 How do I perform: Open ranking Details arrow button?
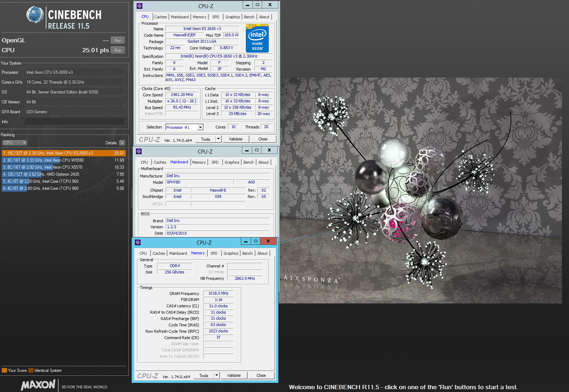tap(122, 143)
